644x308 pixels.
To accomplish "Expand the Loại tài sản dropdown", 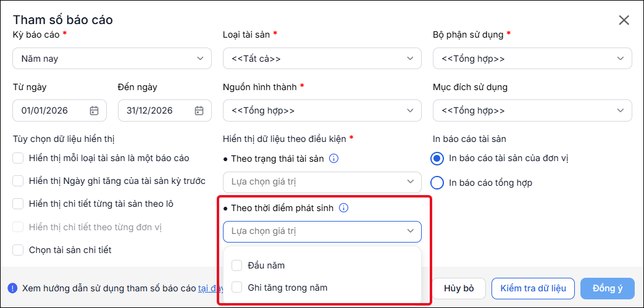I will click(x=322, y=58).
